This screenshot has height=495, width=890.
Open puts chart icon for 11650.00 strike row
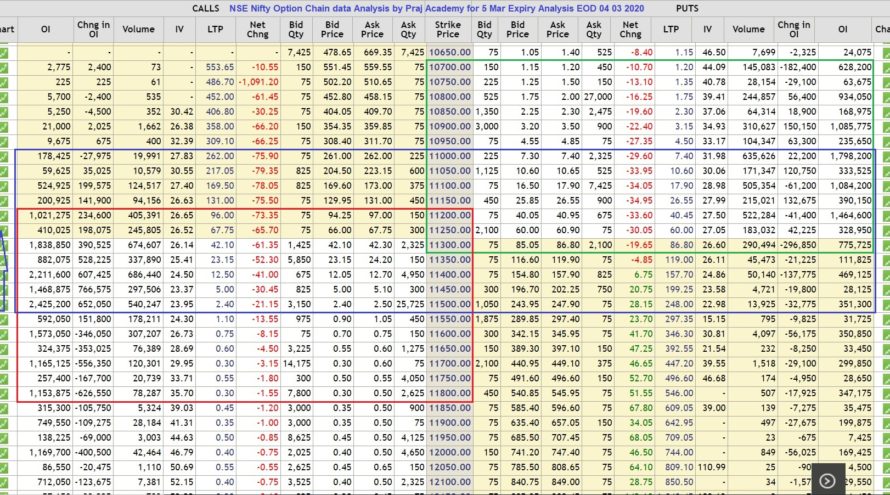pos(886,349)
